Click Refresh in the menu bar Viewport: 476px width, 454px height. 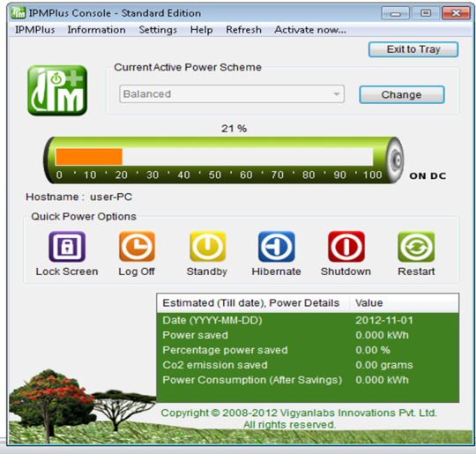coord(243,30)
